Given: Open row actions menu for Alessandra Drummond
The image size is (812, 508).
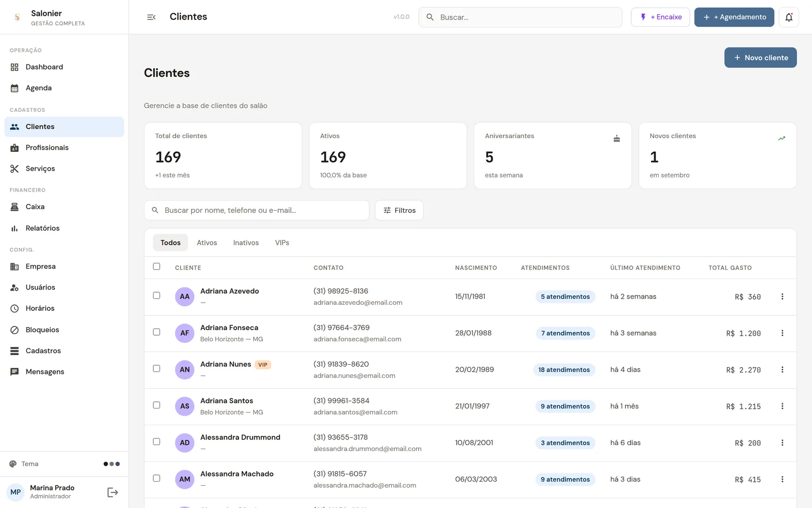Looking at the screenshot, I should (x=782, y=443).
